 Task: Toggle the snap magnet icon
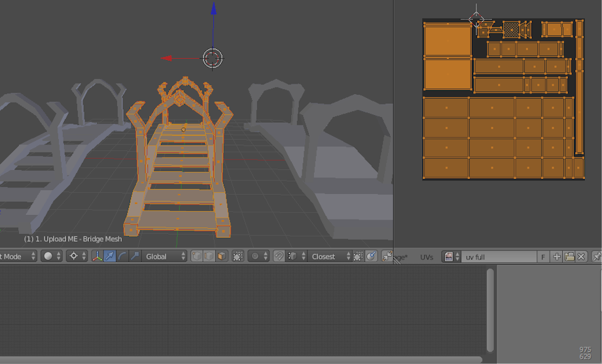point(279,257)
